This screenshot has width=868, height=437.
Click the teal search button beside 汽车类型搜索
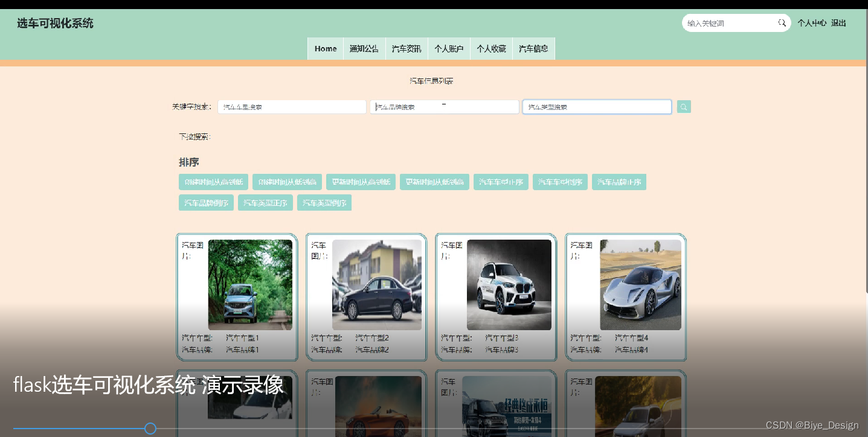click(684, 107)
